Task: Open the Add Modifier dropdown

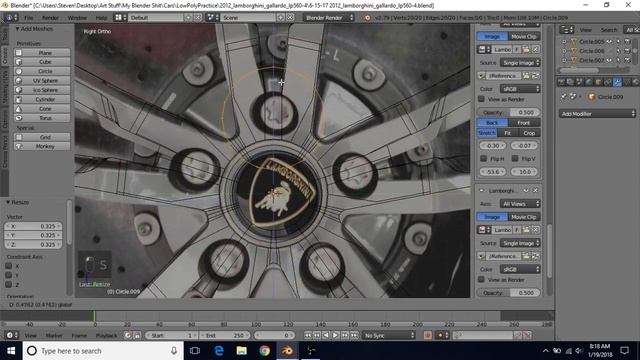Action: [598, 113]
